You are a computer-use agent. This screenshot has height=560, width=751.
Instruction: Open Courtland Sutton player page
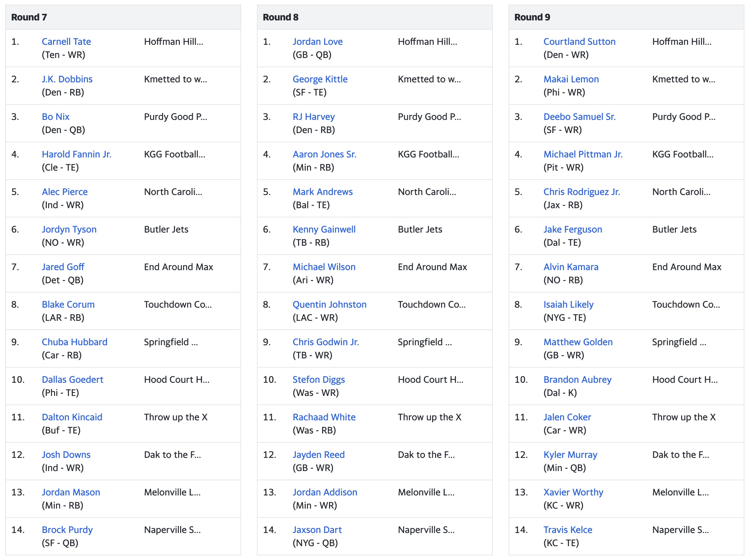(x=579, y=42)
